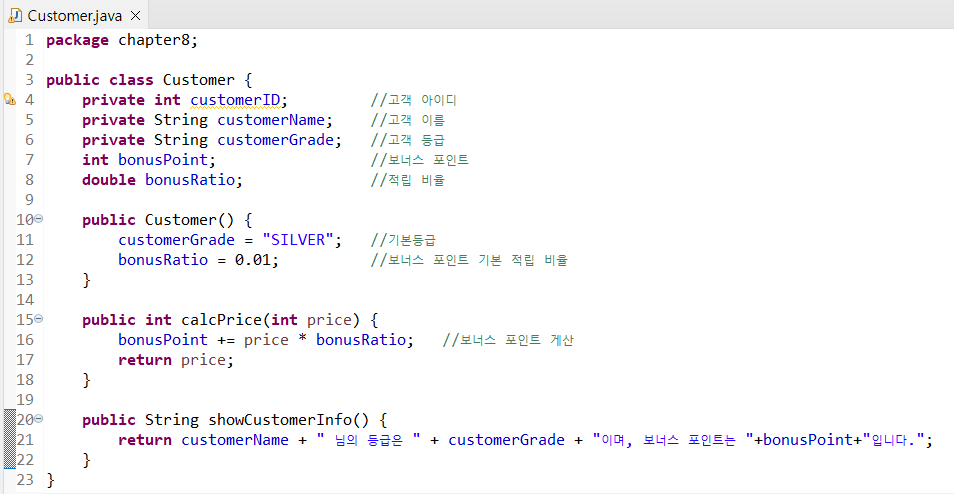Fold the showCustomerInfo method at line 20
This screenshot has width=954, height=494.
[x=39, y=419]
